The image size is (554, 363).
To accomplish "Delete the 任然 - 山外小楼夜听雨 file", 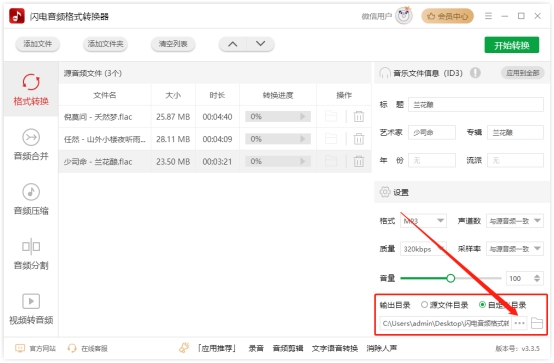I will tap(359, 139).
